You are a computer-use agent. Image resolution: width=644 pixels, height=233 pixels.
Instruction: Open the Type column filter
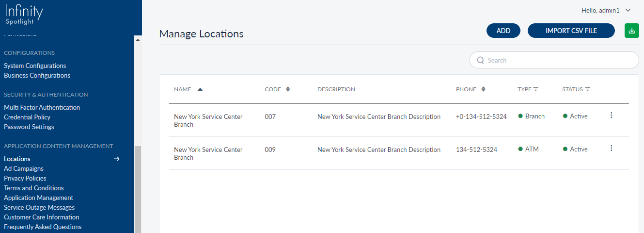536,89
